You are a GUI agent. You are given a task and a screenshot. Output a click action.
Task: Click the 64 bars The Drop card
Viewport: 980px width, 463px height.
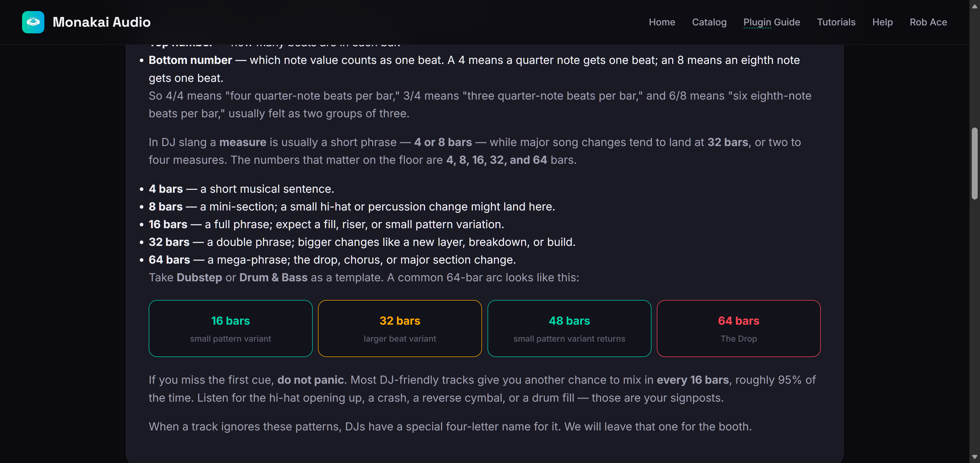738,328
